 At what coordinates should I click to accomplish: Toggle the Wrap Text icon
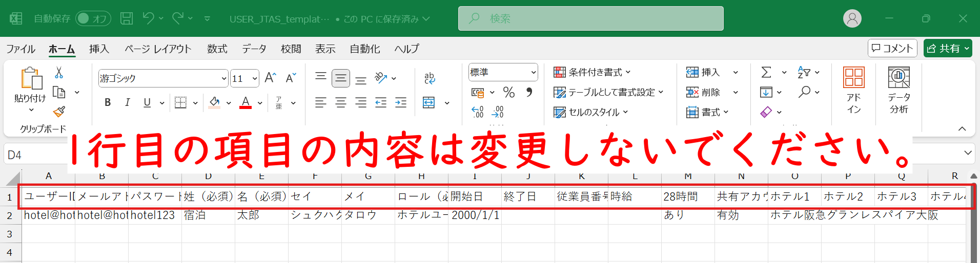pos(430,78)
